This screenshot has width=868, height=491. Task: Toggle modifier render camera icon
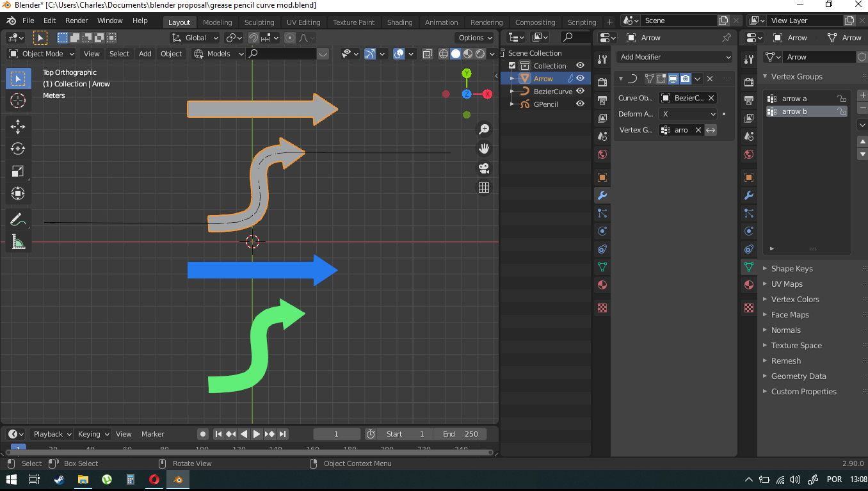pos(686,79)
